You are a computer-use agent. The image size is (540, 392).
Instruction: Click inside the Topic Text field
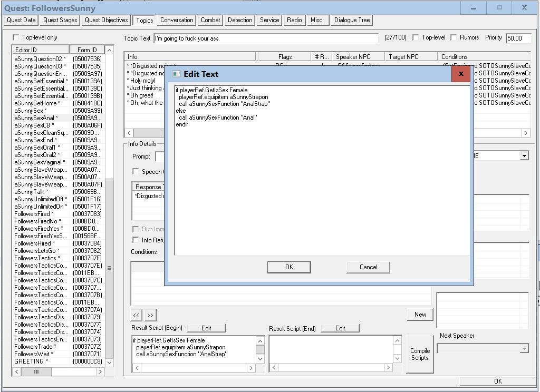[x=266, y=38]
